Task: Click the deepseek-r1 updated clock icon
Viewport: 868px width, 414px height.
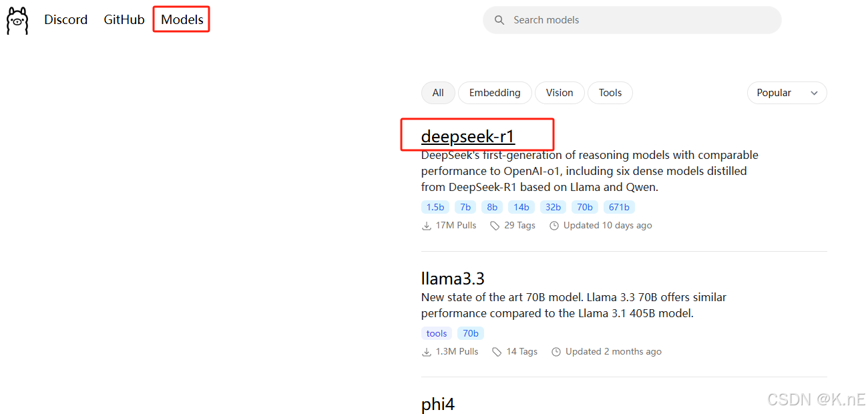Action: [554, 226]
